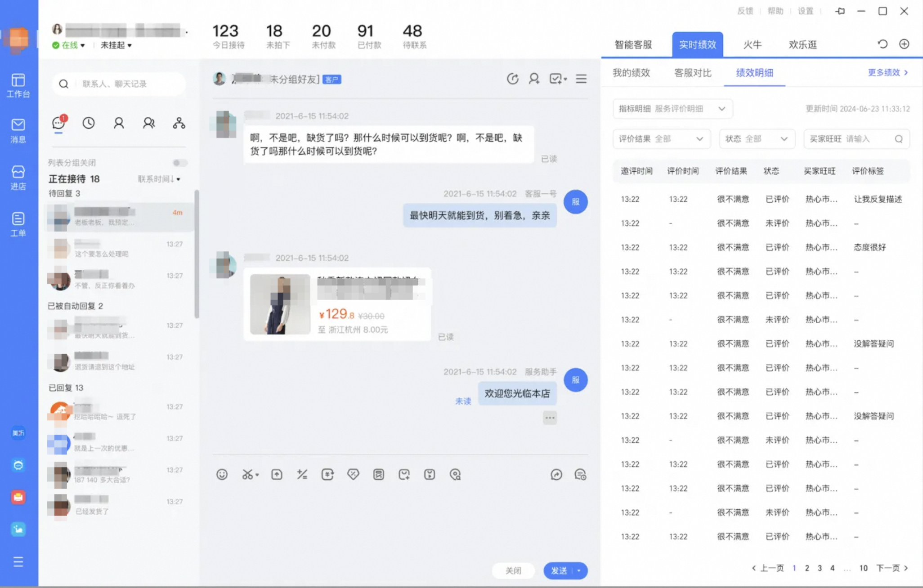This screenshot has height=588, width=923.
Task: Show recent contacts via the clock icon
Action: tap(89, 123)
